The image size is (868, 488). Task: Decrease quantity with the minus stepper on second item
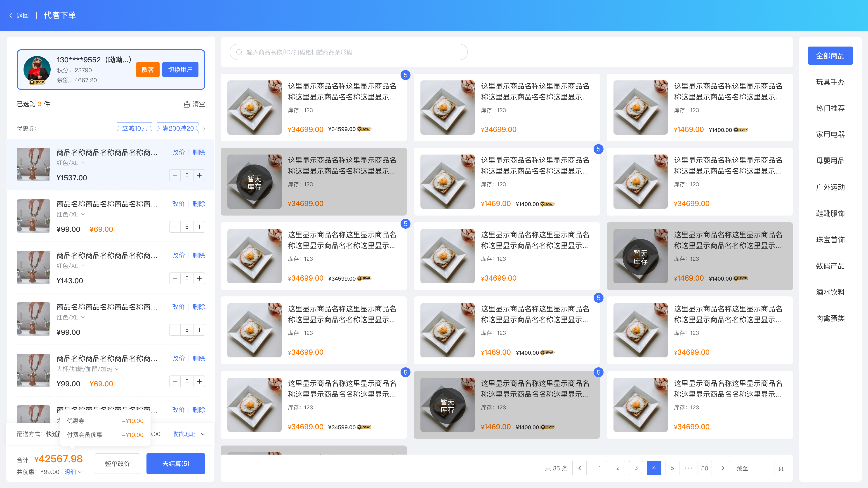click(x=175, y=227)
